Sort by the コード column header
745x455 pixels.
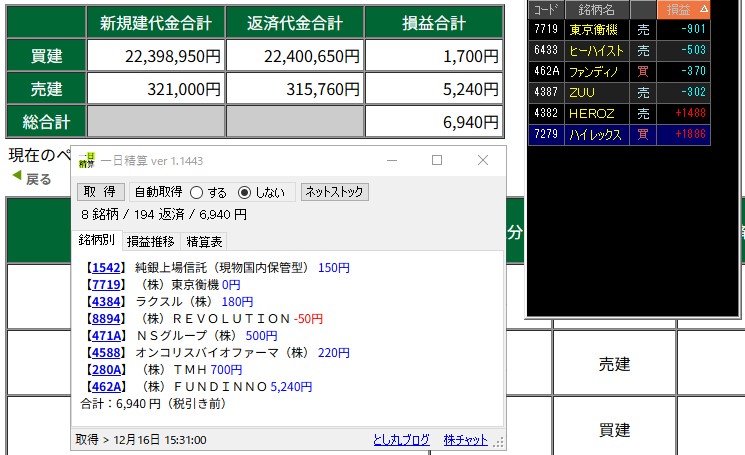[x=546, y=10]
